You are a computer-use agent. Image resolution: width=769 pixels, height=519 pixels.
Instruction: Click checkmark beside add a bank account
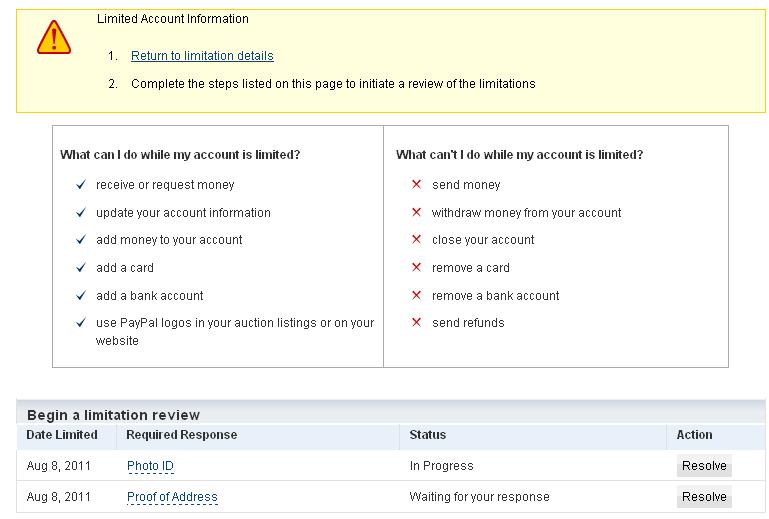coord(81,296)
